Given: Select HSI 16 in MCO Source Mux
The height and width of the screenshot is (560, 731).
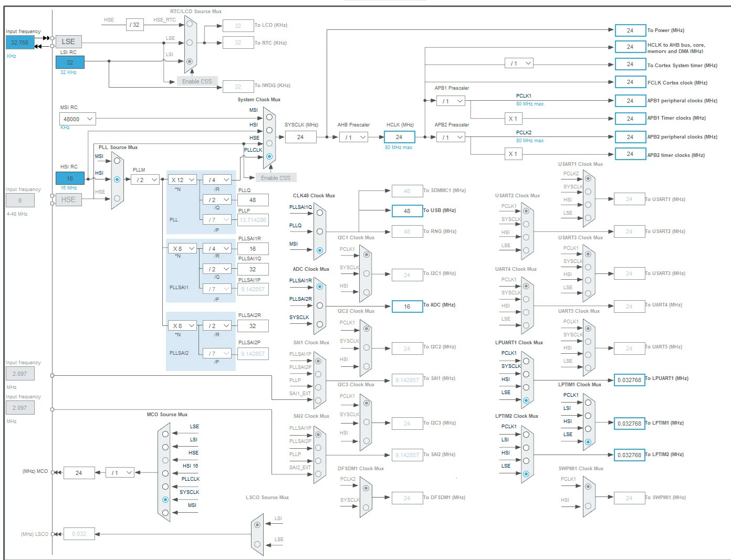Looking at the screenshot, I should tap(165, 473).
